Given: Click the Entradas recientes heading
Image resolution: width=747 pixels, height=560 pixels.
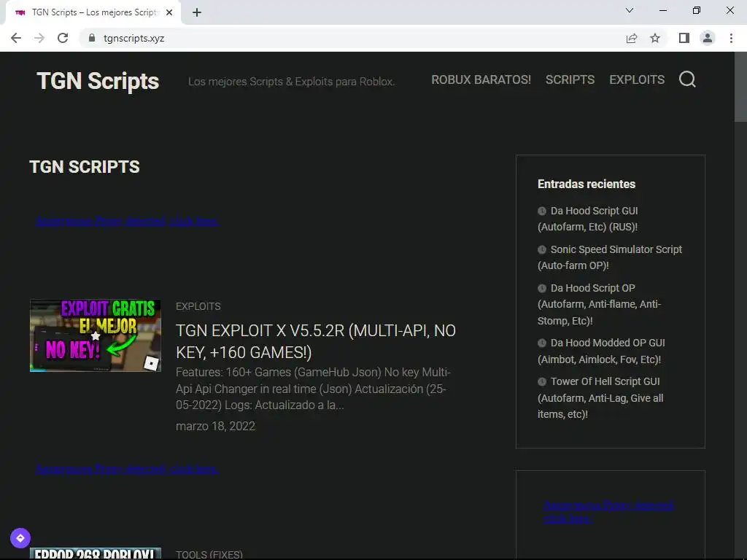Looking at the screenshot, I should [587, 184].
